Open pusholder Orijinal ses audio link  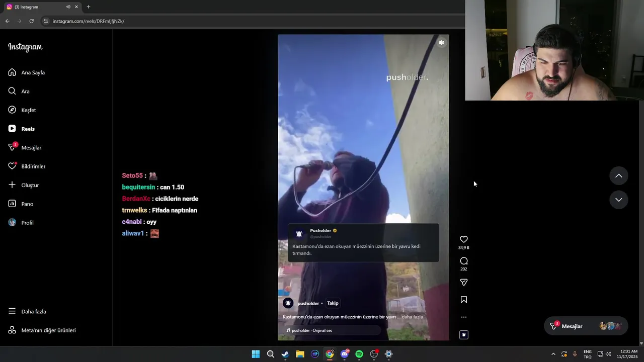pos(312,330)
